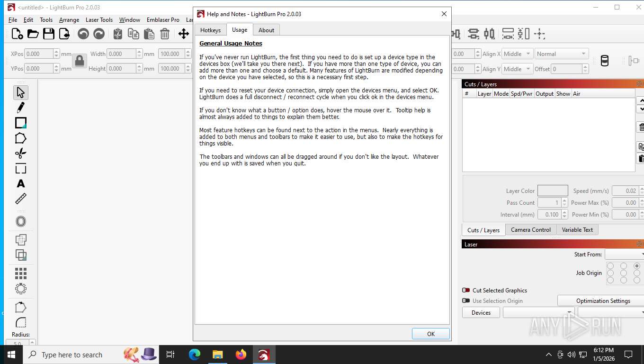Click Align horizontal centers toolbar icon
The width and height of the screenshot is (644, 364).
tap(473, 34)
